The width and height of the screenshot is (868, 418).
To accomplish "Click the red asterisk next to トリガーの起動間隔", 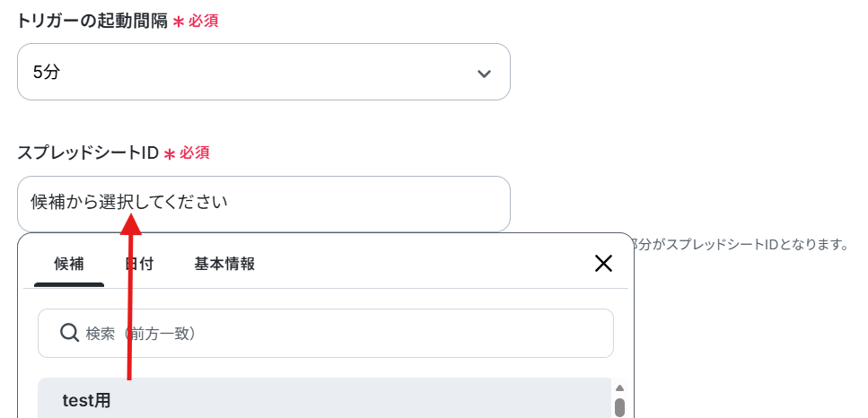I will 178,22.
